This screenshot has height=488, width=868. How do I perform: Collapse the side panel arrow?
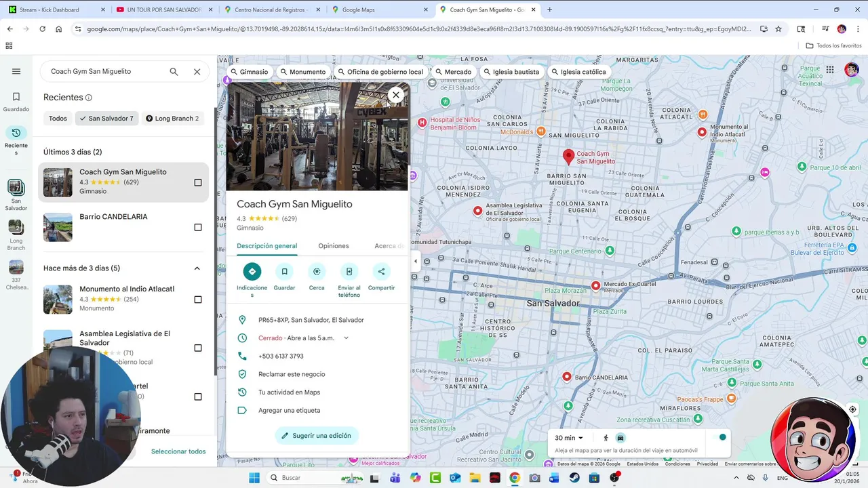(x=416, y=261)
